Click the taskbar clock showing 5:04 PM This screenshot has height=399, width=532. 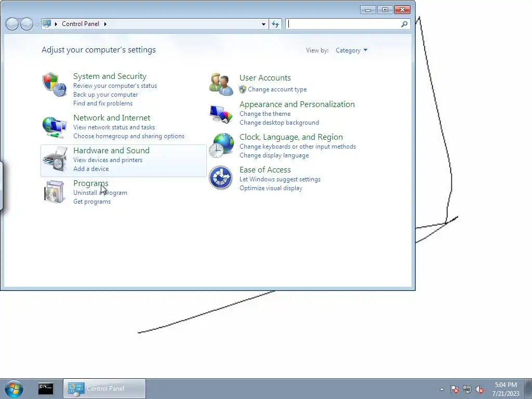[506, 389]
